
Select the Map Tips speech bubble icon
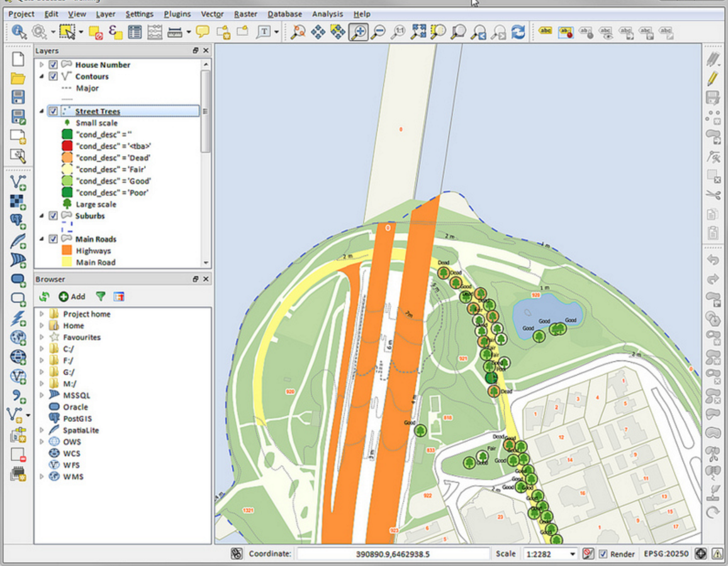tap(202, 31)
